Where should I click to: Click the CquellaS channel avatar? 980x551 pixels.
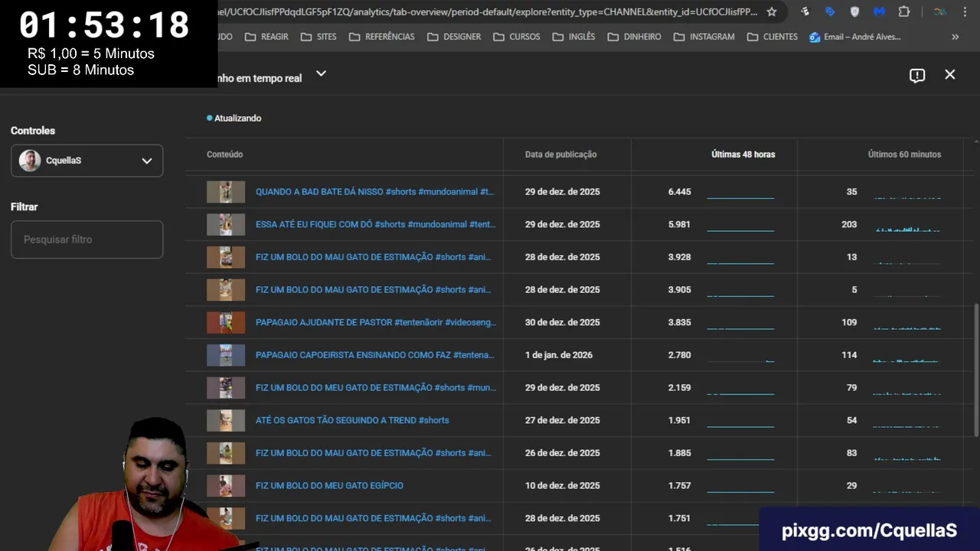click(x=30, y=161)
